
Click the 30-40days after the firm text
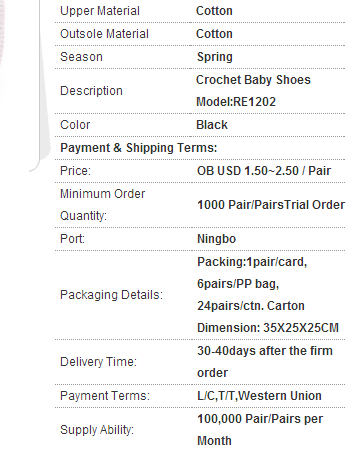click(265, 351)
